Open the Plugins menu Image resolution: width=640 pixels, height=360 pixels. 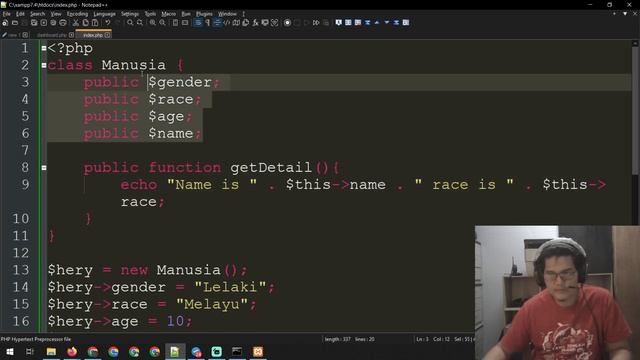[204, 14]
